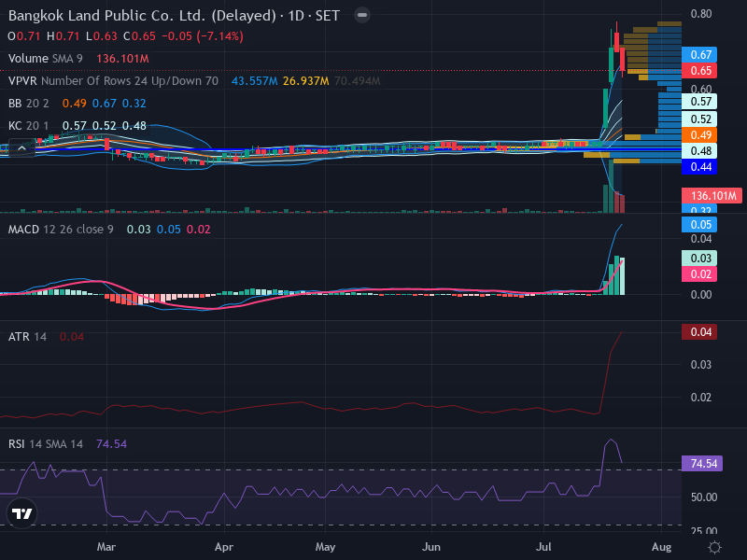Click the 0.57 price scale label

(x=699, y=102)
